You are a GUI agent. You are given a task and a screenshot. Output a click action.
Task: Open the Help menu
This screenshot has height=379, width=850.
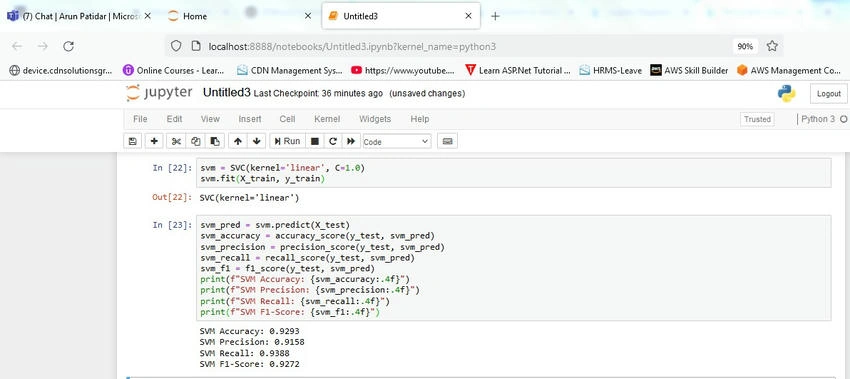point(420,119)
